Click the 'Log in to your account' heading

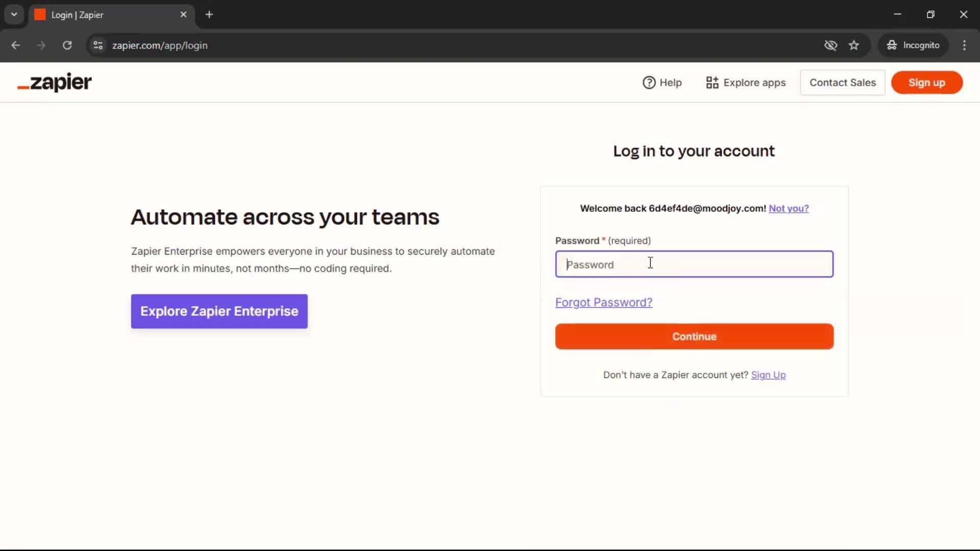[694, 151]
